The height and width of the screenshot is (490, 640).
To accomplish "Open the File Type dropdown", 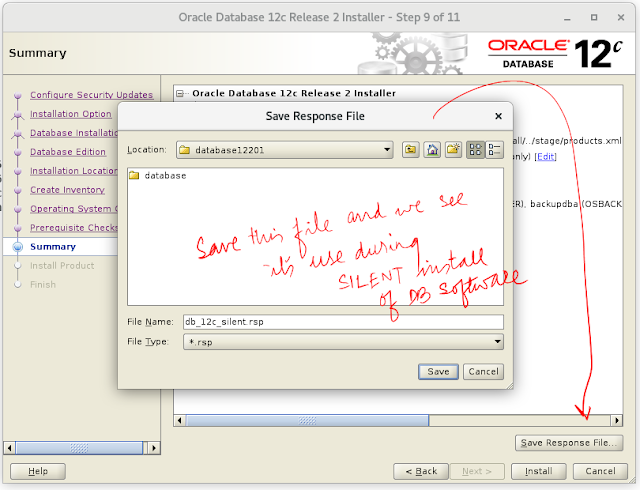I will [343, 342].
